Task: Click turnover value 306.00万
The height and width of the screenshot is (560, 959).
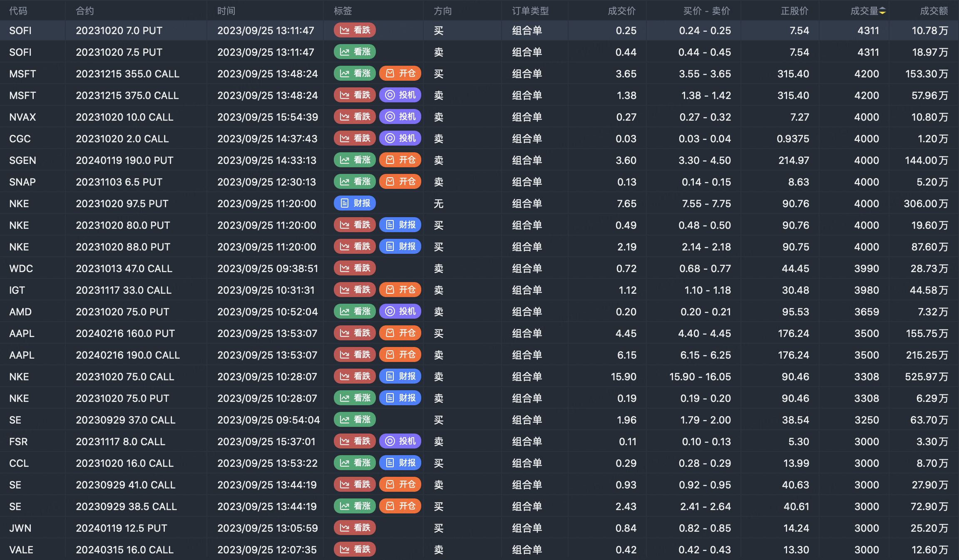Action: coord(926,203)
